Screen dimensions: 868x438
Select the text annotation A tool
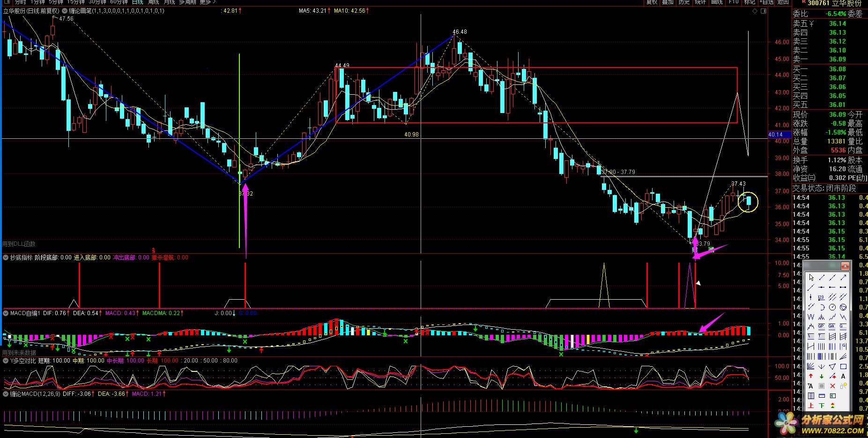tap(843, 376)
